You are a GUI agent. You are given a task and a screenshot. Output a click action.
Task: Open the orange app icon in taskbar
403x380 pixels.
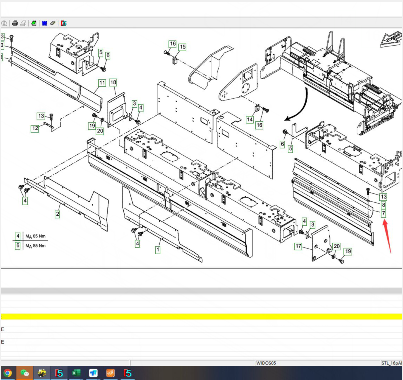(110, 373)
